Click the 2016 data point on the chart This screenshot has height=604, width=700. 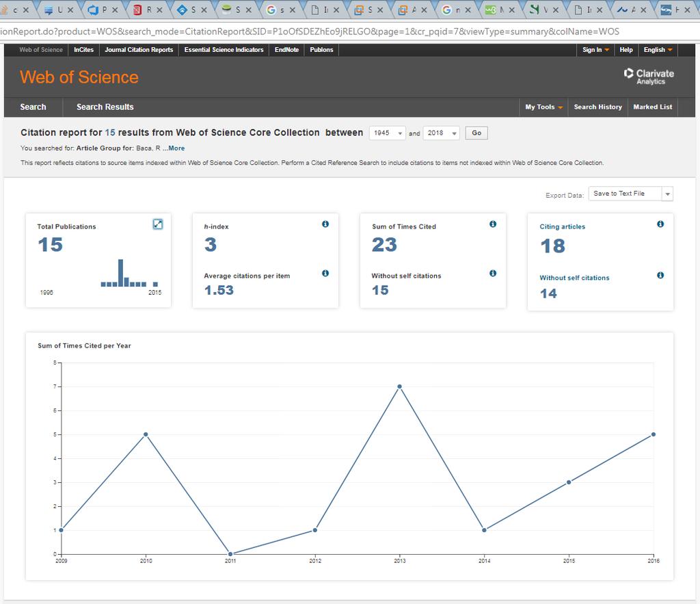653,434
